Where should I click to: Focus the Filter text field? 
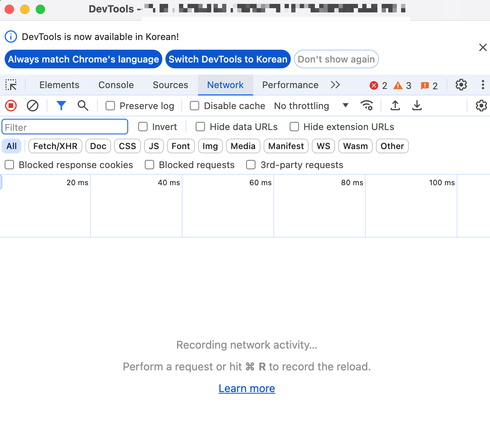point(65,127)
